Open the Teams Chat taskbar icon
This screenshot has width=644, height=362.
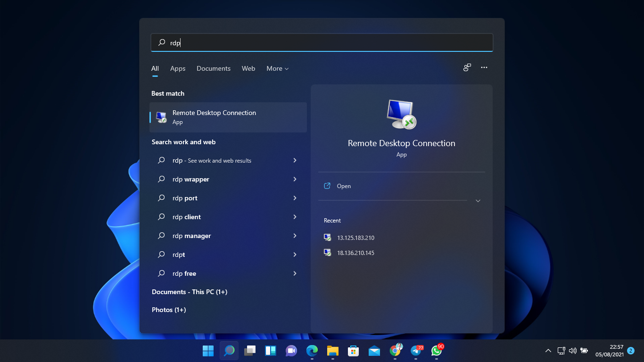coord(291,351)
